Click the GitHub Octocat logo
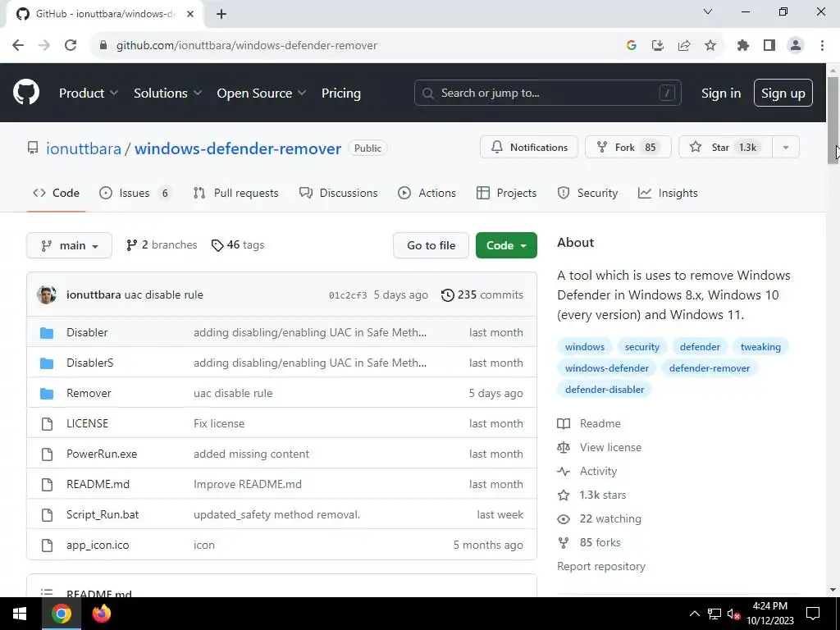Viewport: 840px width, 630px height. [26, 92]
